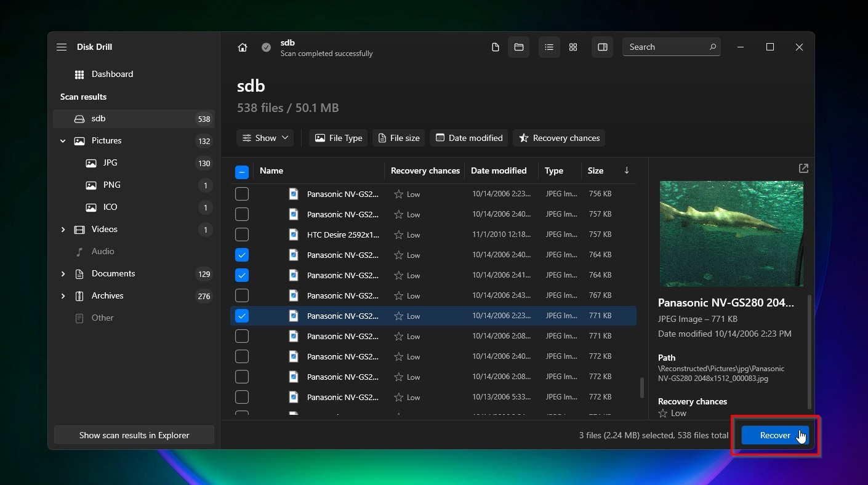Toggle the select-all checkbox in header
This screenshot has height=485, width=868.
242,172
